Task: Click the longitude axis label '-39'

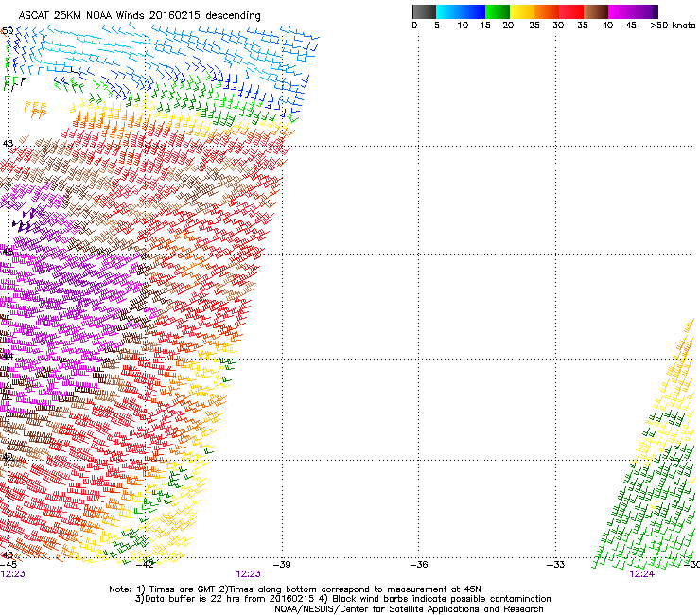Action: pos(282,565)
